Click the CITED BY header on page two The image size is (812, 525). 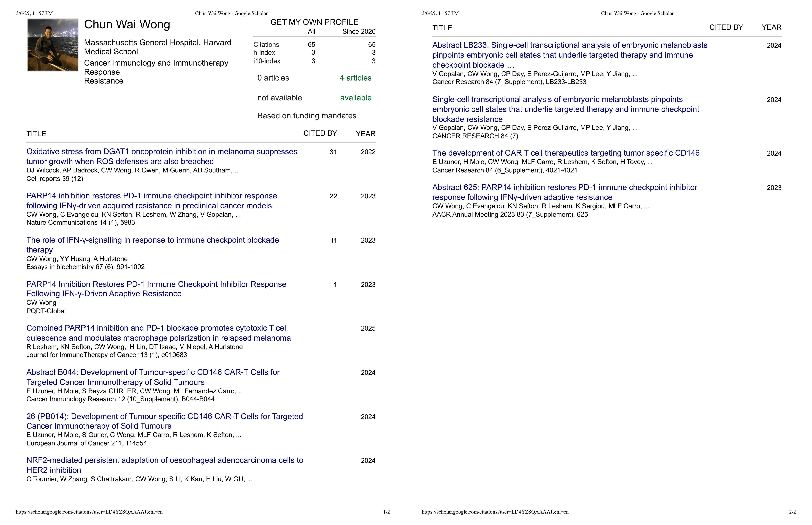click(x=726, y=27)
